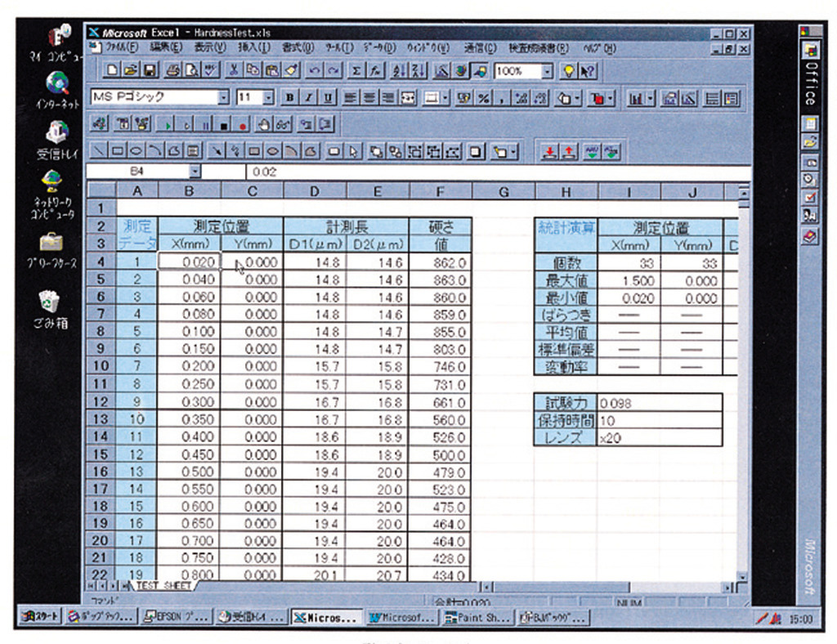Paste from clipboard with the Paste icon
837x644 pixels.
coord(271,70)
